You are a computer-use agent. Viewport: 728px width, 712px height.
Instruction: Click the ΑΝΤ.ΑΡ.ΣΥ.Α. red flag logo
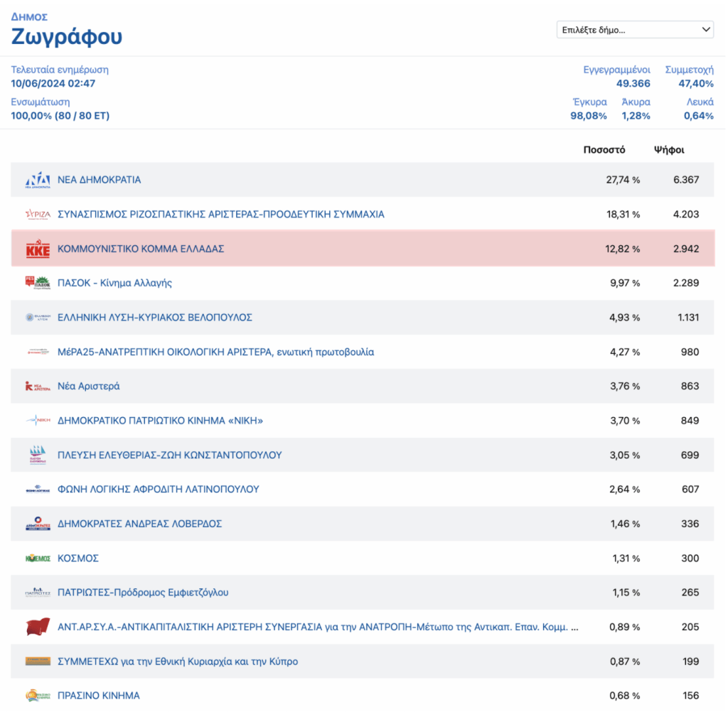[x=38, y=627]
